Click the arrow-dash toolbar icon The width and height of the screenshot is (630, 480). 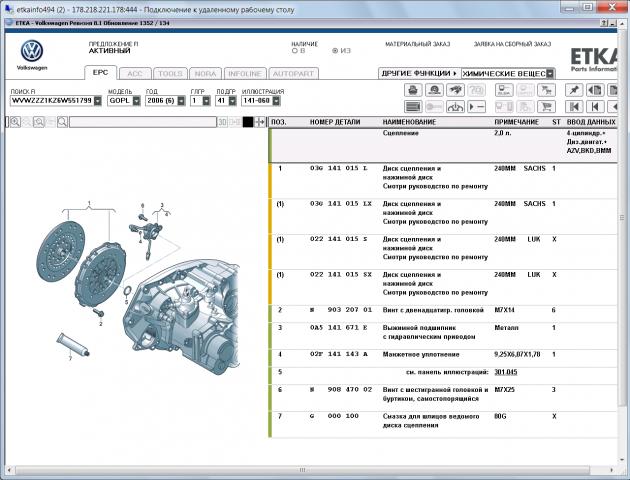coord(477,106)
